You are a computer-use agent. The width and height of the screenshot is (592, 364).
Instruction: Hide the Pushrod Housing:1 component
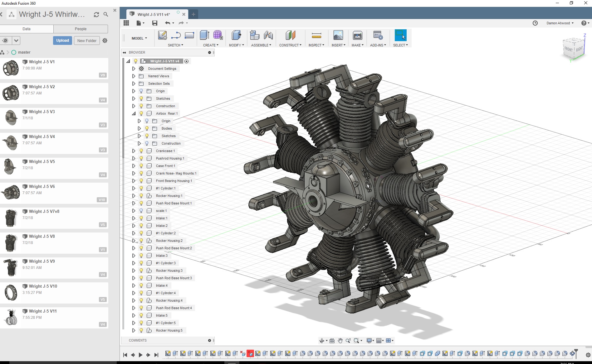pos(141,158)
